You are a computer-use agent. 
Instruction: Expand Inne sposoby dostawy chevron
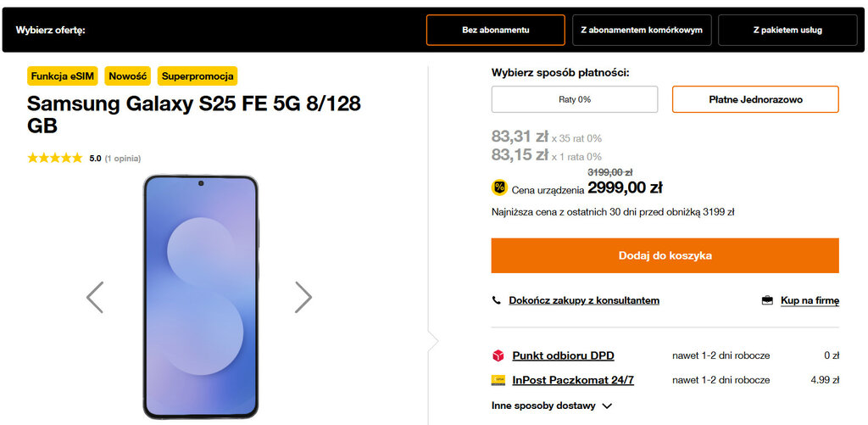point(607,406)
